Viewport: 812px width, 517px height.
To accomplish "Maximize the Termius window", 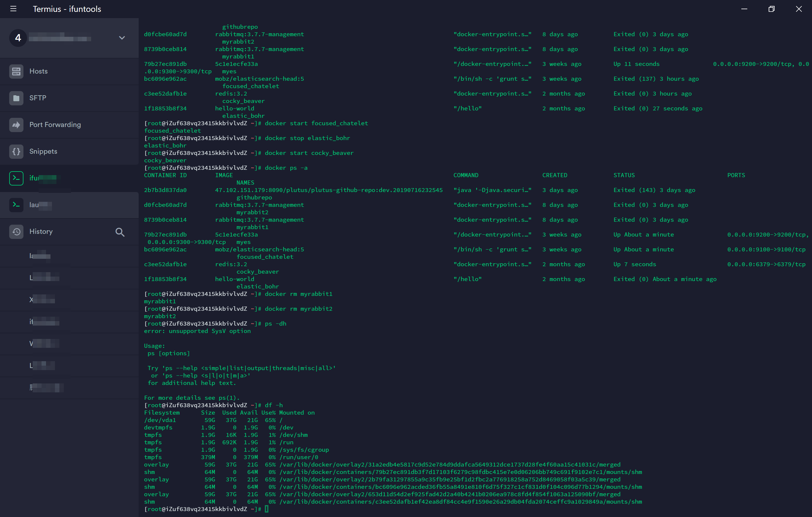I will pos(771,9).
